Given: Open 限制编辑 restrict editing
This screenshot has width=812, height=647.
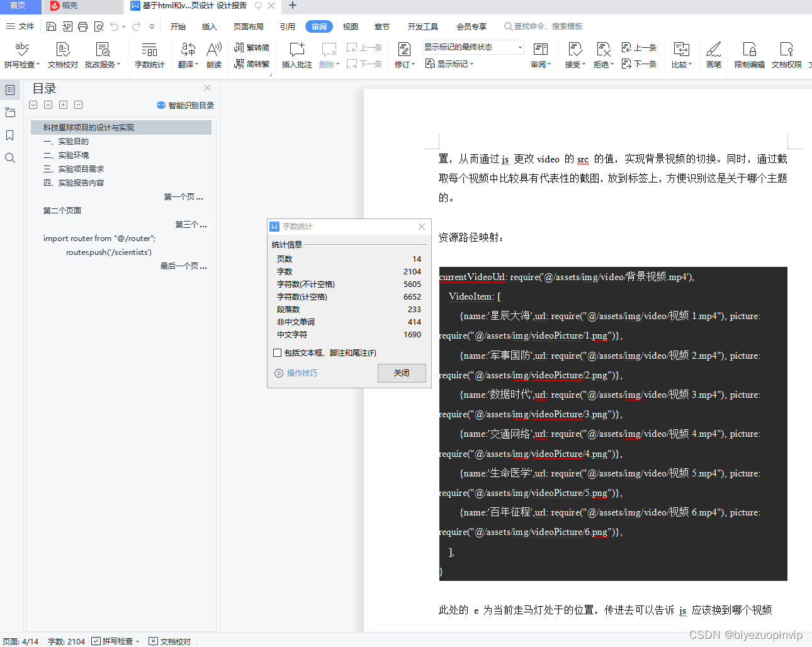Looking at the screenshot, I should [750, 55].
